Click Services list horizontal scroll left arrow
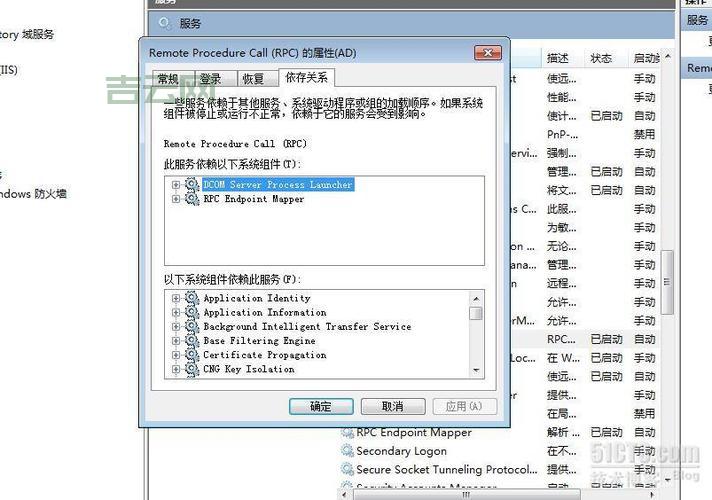The height and width of the screenshot is (500, 712). (344, 495)
